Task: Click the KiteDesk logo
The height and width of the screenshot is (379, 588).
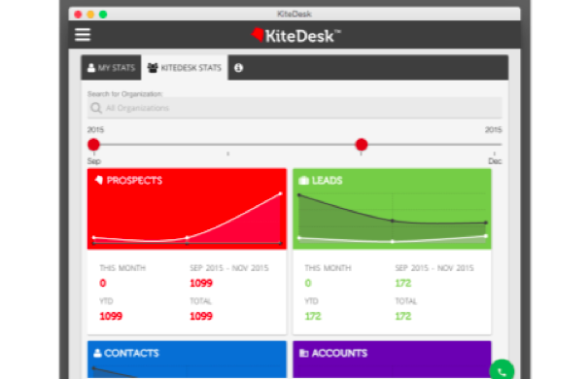Action: tap(295, 36)
